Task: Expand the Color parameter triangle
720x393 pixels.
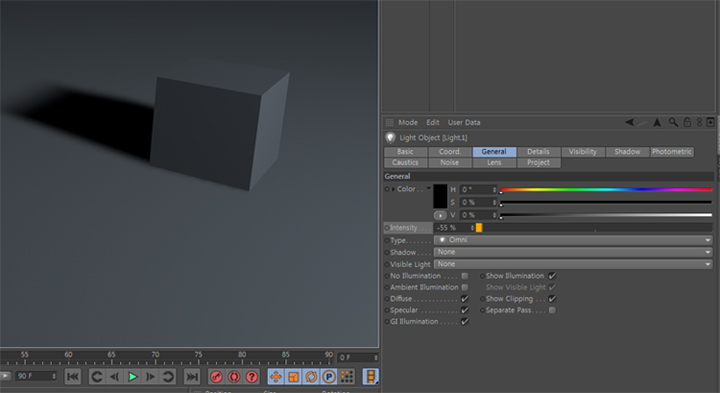Action: (x=393, y=189)
